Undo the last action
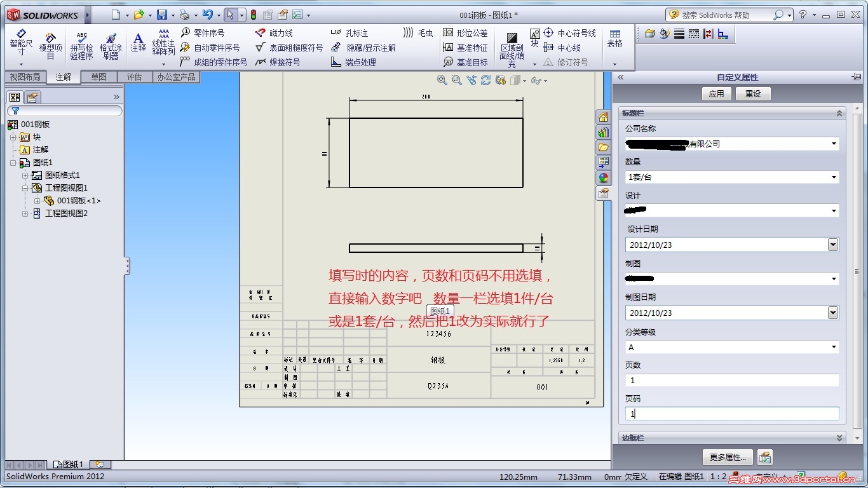Image resolution: width=868 pixels, height=488 pixels. [207, 15]
